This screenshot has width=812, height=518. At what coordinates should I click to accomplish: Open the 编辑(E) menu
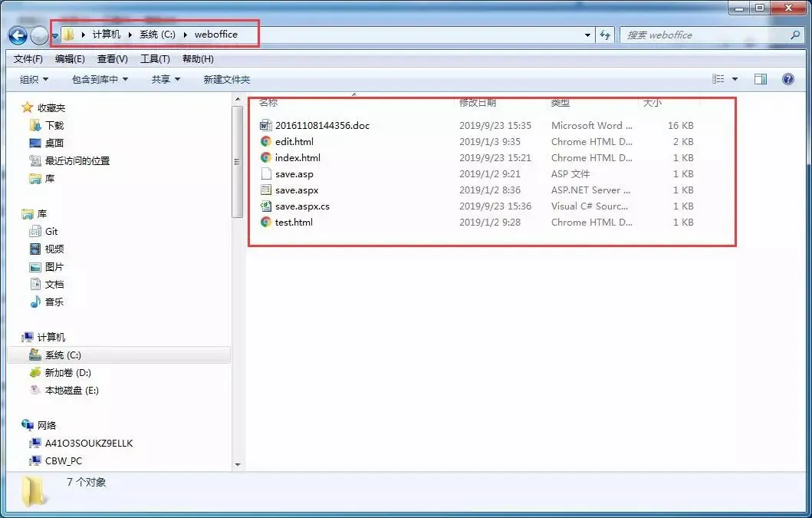[x=70, y=59]
